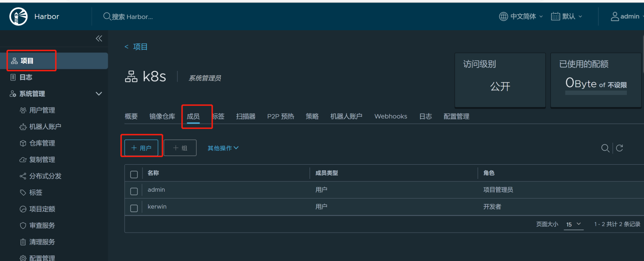The width and height of the screenshot is (644, 261).
Task: Switch to the 策略 tab
Action: click(x=312, y=116)
